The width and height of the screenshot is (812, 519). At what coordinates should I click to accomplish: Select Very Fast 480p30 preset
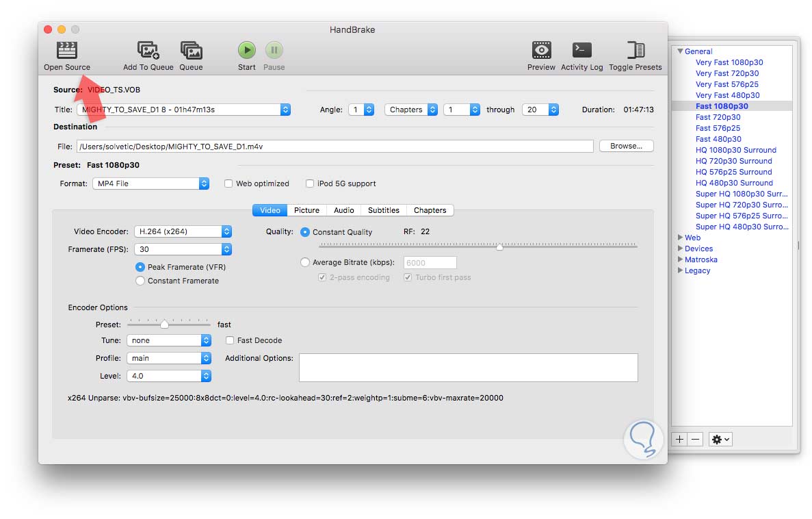pyautogui.click(x=728, y=95)
